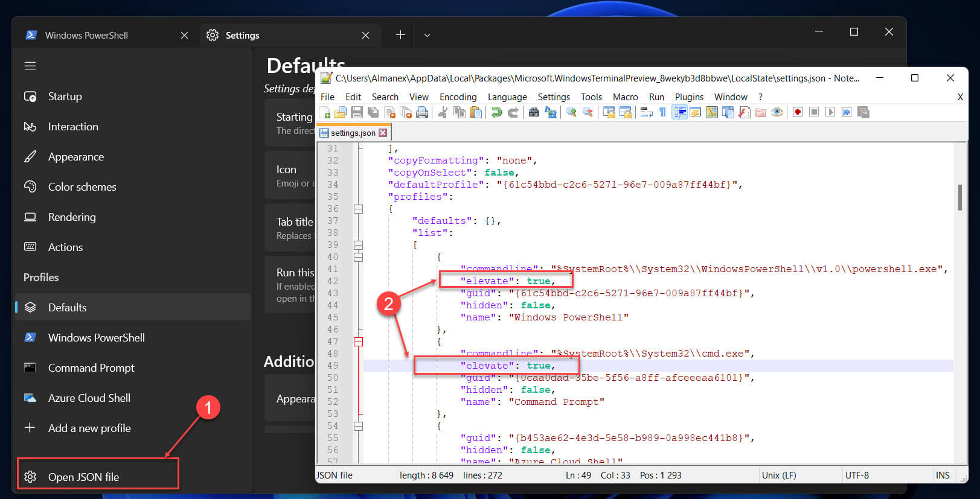980x499 pixels.
Task: Toggle word wrap in Notepad++ toolbar
Action: click(646, 112)
